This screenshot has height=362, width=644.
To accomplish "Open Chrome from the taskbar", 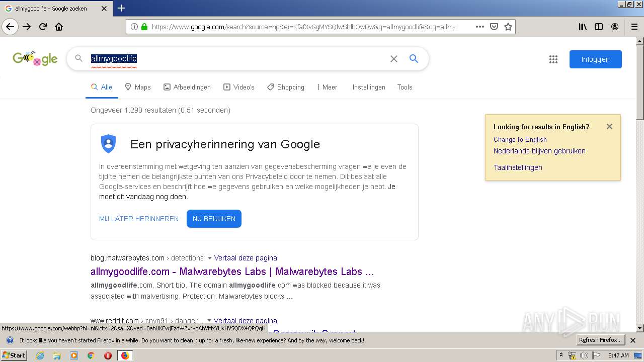I will coord(91,355).
